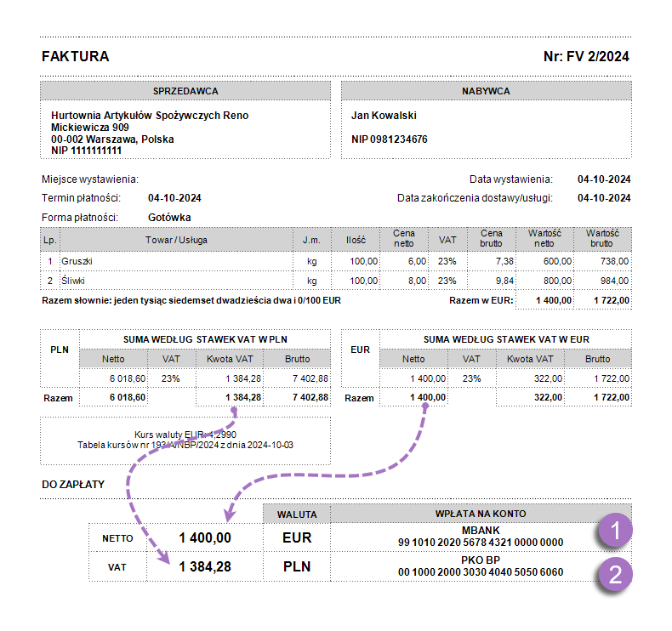
Task: Select the Gotówka payment method value
Action: coord(169,217)
